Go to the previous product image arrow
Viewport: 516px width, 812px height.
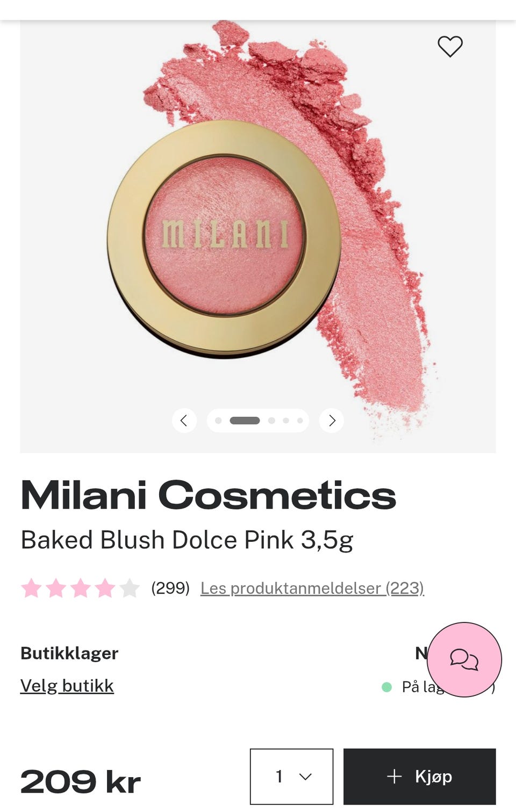coord(184,421)
